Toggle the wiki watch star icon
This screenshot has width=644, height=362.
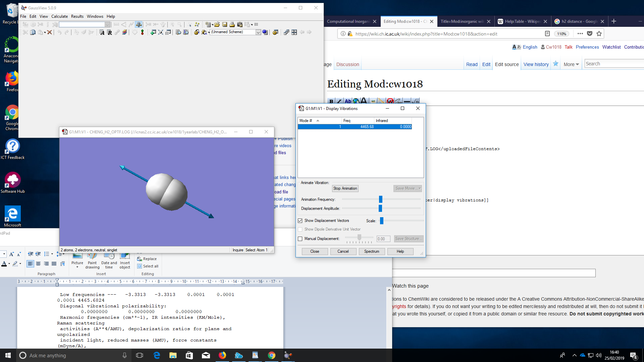(556, 64)
